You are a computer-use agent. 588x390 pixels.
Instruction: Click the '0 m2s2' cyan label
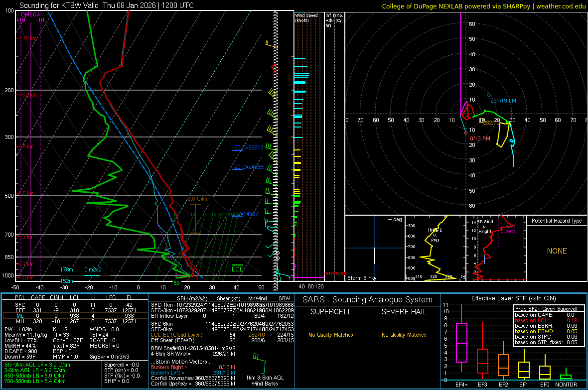click(93, 269)
